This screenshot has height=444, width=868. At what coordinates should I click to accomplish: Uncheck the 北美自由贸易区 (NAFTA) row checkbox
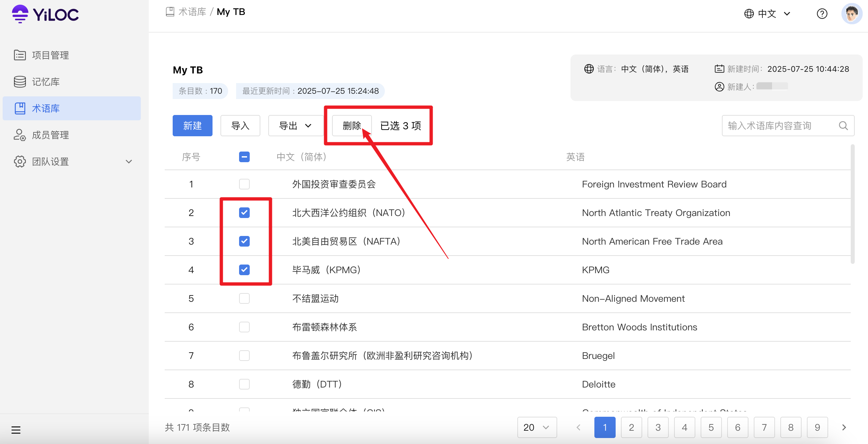tap(244, 241)
